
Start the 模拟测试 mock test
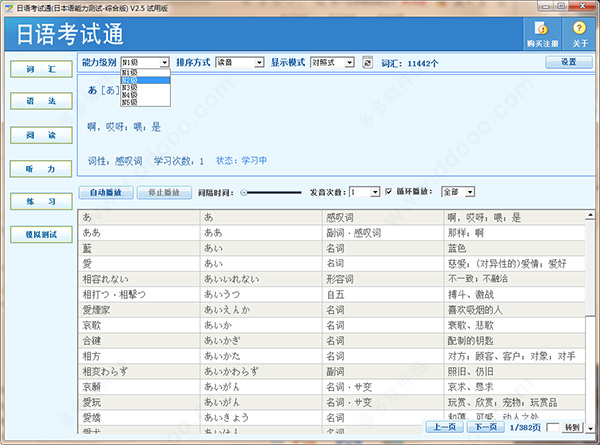[x=41, y=235]
